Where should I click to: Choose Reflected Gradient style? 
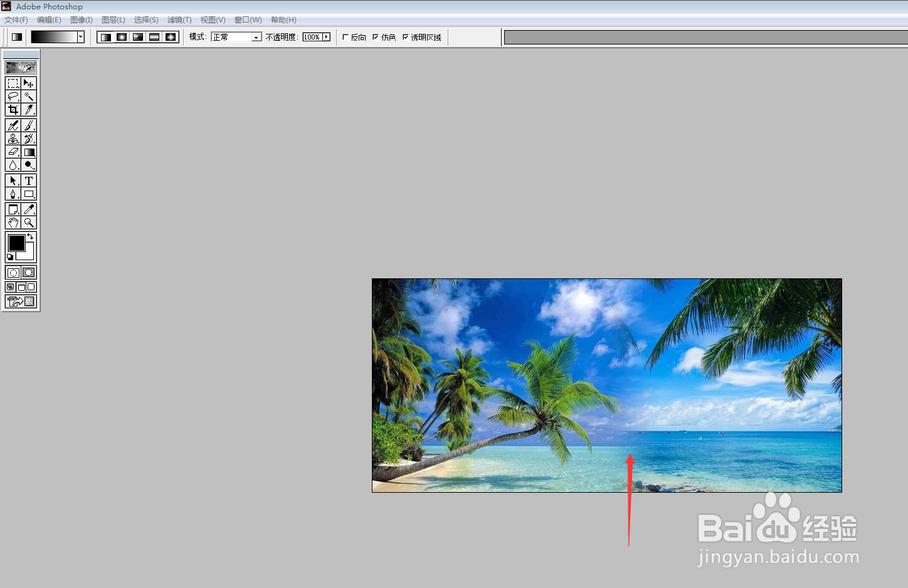tap(154, 37)
